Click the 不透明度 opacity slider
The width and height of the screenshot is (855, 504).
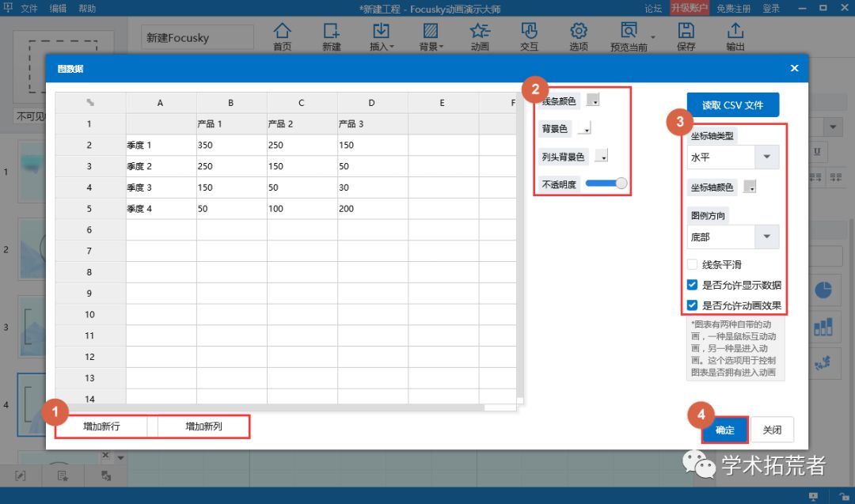coord(606,184)
